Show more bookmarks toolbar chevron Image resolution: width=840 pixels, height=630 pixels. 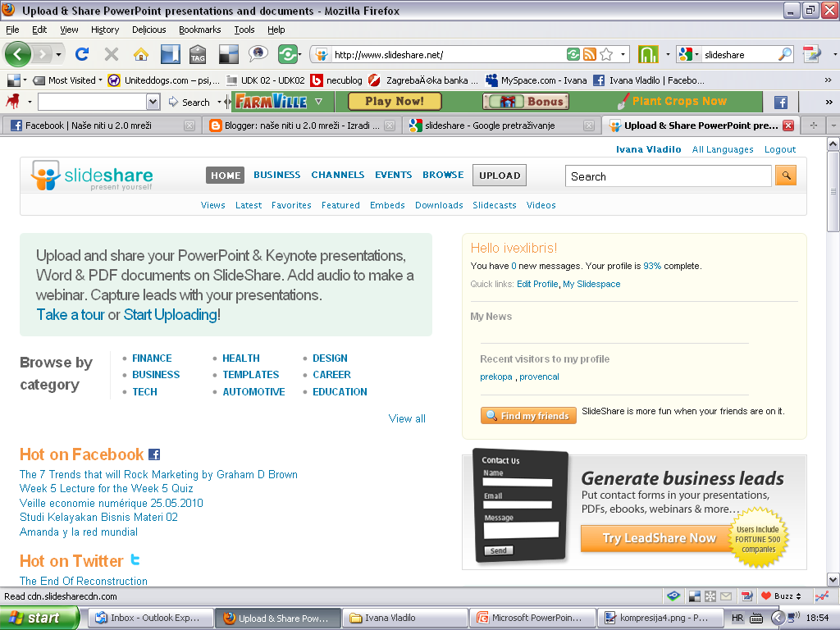coord(828,80)
